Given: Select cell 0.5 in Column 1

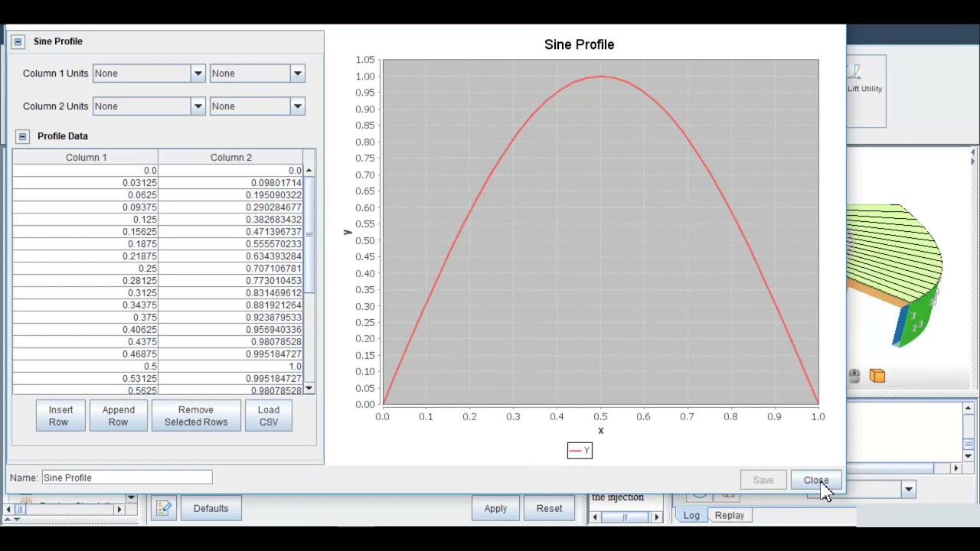Looking at the screenshot, I should click(x=86, y=367).
